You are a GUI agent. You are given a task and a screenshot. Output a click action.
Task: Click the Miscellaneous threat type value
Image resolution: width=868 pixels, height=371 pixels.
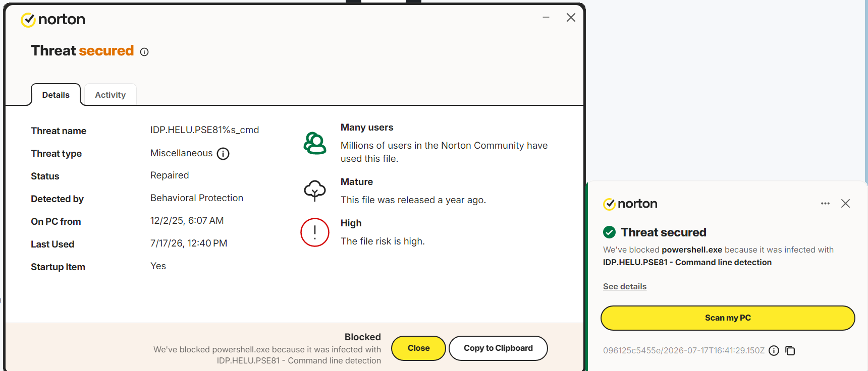click(x=182, y=153)
